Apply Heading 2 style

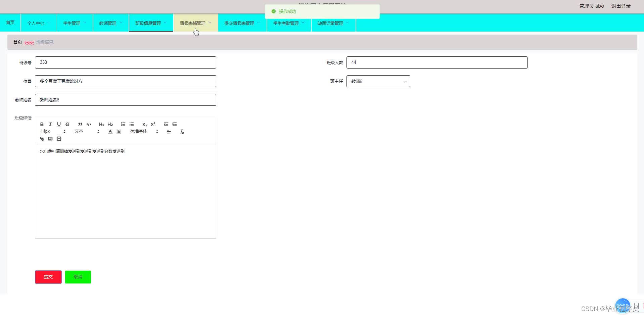click(110, 124)
